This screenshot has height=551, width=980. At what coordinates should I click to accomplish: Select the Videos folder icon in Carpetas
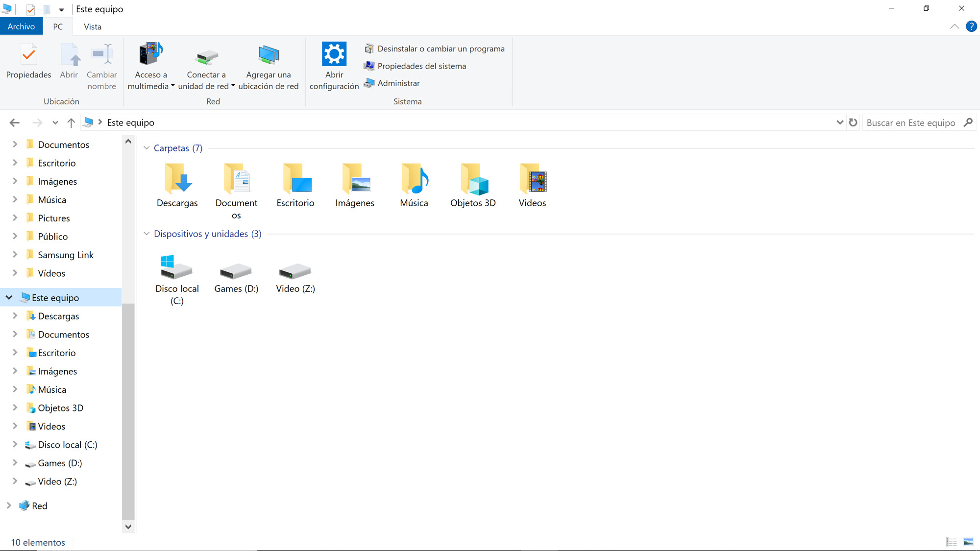pos(533,179)
